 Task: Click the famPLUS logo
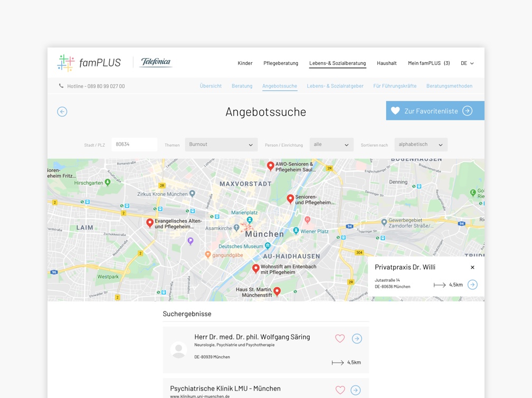[89, 63]
